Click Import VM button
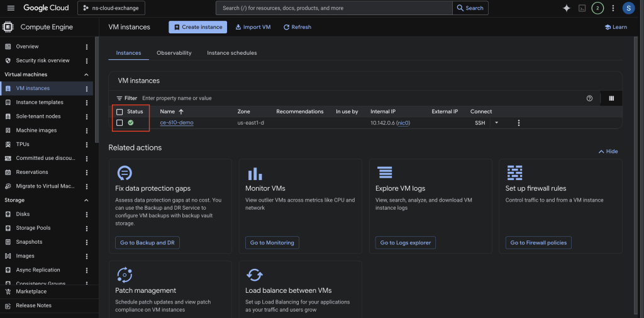 pyautogui.click(x=253, y=27)
